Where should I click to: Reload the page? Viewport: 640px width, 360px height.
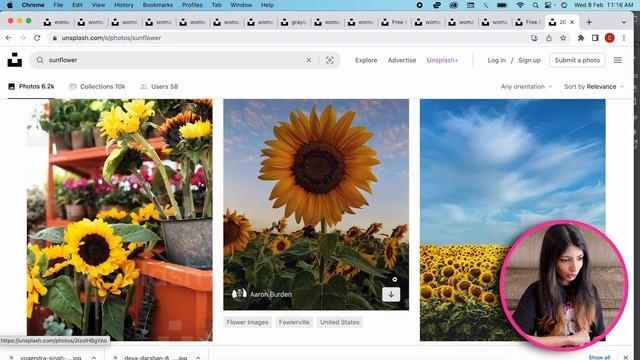coord(37,38)
